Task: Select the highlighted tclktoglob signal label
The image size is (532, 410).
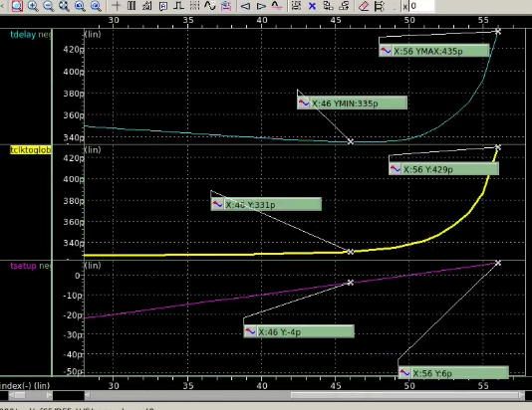Action: point(31,150)
